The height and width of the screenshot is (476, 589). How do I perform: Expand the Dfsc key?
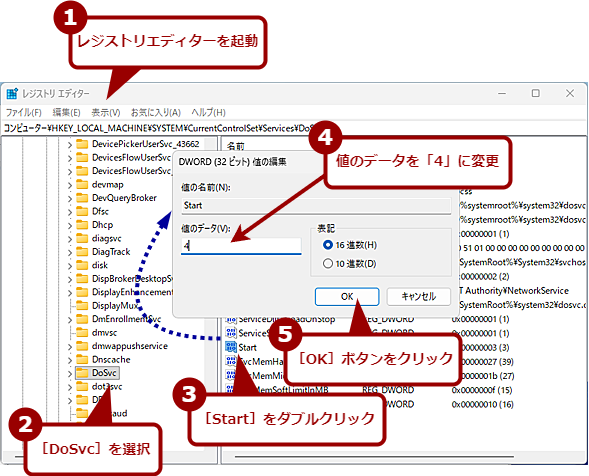pyautogui.click(x=70, y=212)
